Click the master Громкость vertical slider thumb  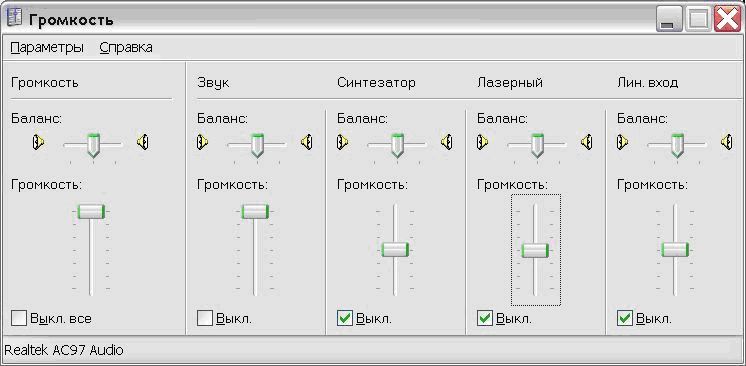(x=91, y=212)
